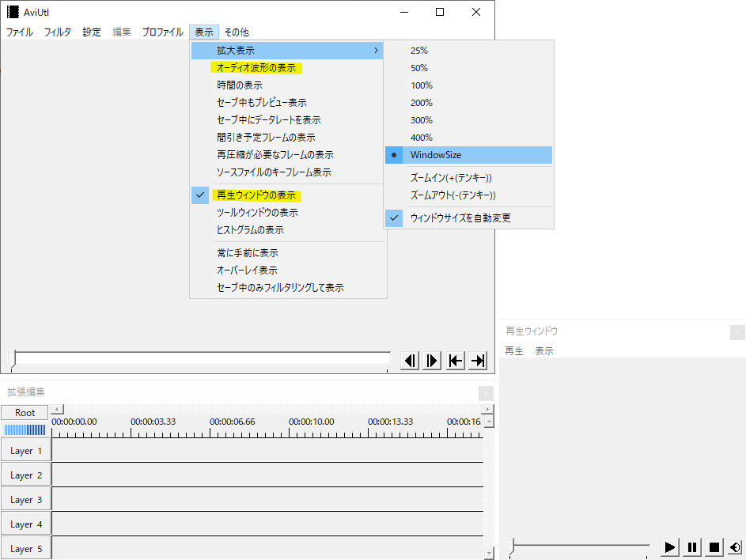Open the その他 menu
Viewport: 746px width, 560px height.
click(237, 32)
